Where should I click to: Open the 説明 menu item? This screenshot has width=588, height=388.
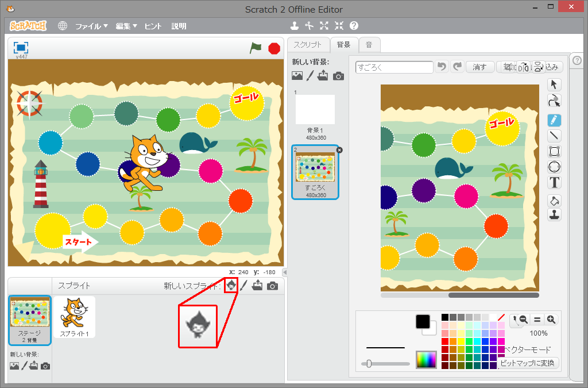click(179, 26)
